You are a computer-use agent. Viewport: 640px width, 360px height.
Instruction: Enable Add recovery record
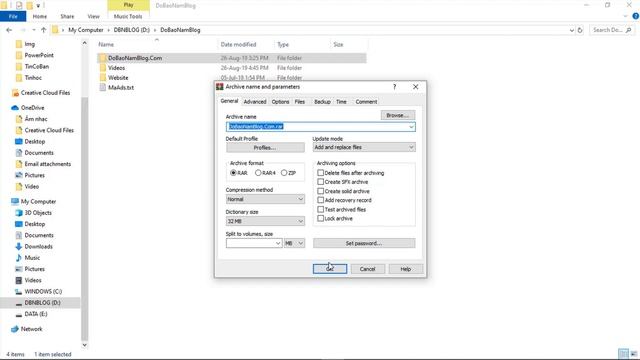(320, 200)
